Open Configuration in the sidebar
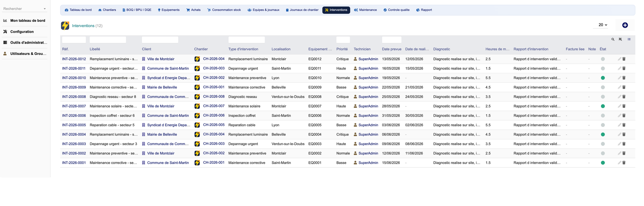Screen dimensions: 644x206 point(22,32)
